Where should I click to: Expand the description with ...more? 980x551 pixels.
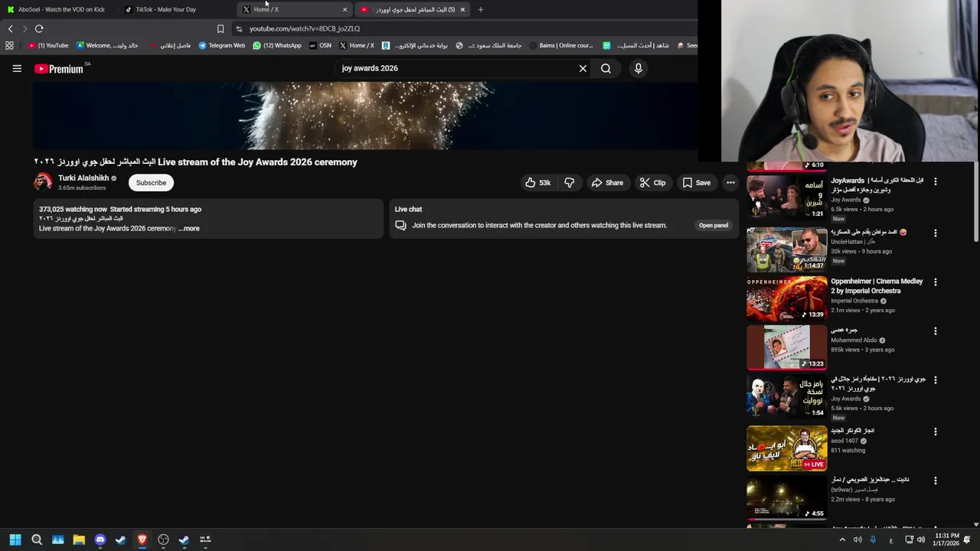click(189, 228)
